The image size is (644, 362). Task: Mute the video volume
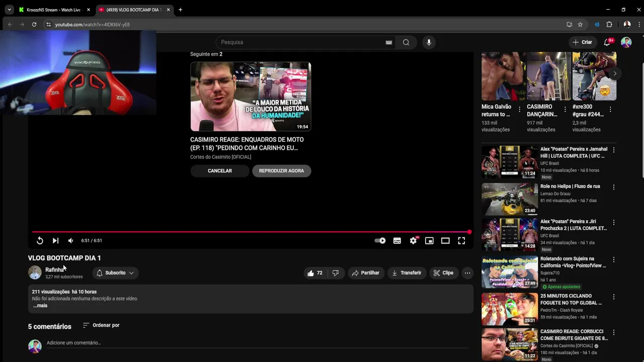[x=70, y=241]
